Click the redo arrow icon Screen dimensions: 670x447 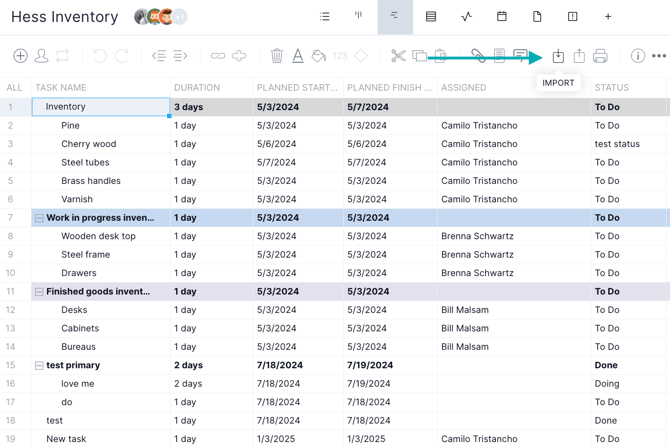122,56
